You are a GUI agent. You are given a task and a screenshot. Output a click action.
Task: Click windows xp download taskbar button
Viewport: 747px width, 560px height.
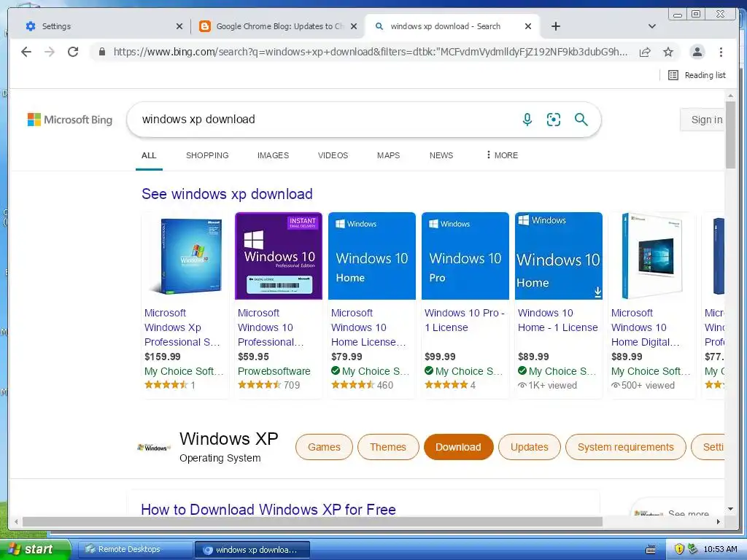point(252,550)
